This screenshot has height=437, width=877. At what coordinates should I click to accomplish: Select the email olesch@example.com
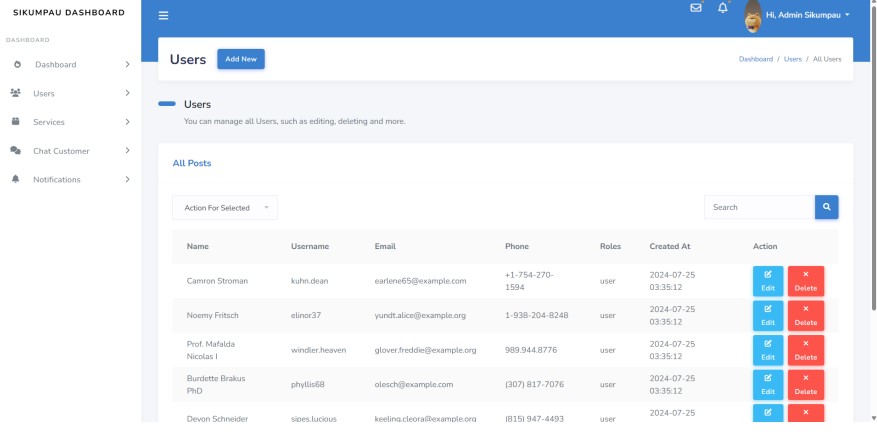(x=414, y=385)
